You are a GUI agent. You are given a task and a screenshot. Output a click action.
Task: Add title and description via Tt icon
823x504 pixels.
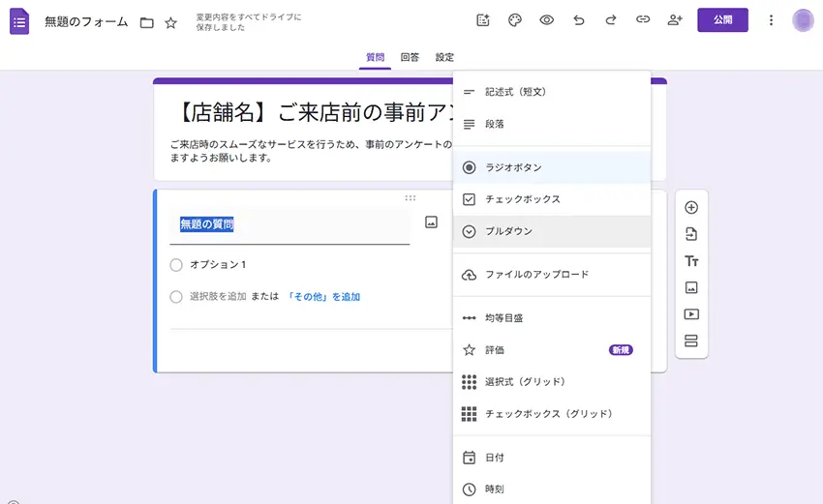(x=691, y=261)
